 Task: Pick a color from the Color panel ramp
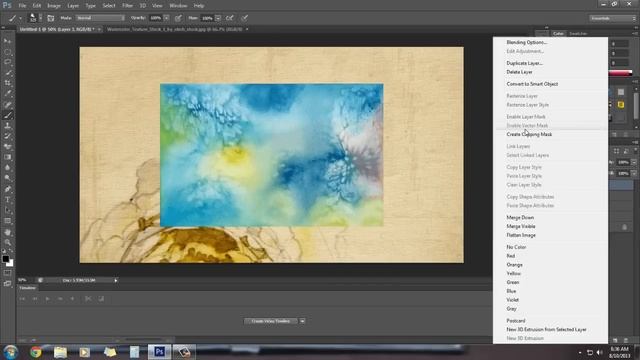620,73
